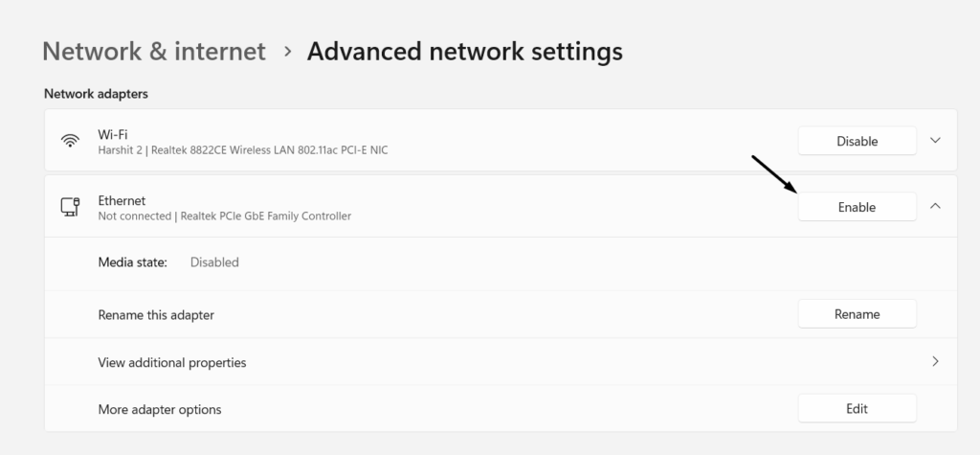The width and height of the screenshot is (980, 455).
Task: Click the Disabled media state value
Action: click(x=214, y=262)
